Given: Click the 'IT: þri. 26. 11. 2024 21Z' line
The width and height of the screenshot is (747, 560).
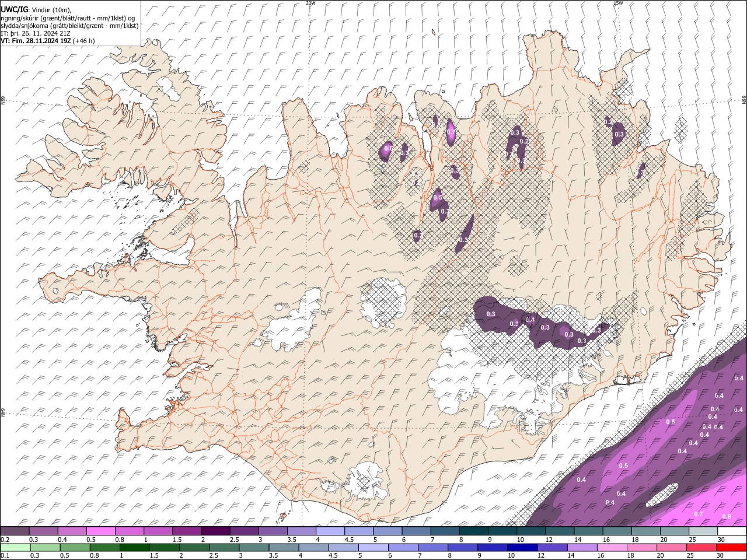Looking at the screenshot, I should (36, 33).
